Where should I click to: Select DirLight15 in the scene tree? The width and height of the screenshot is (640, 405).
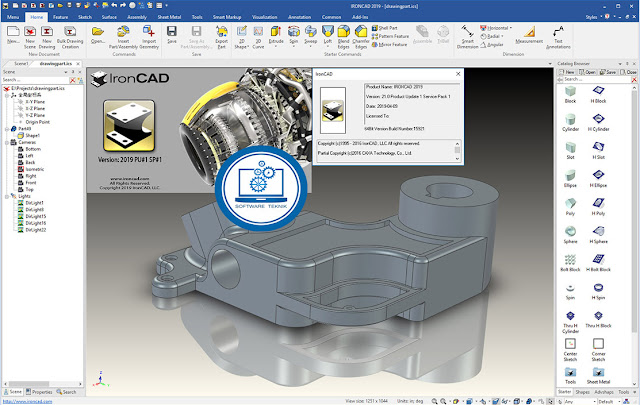[32, 216]
